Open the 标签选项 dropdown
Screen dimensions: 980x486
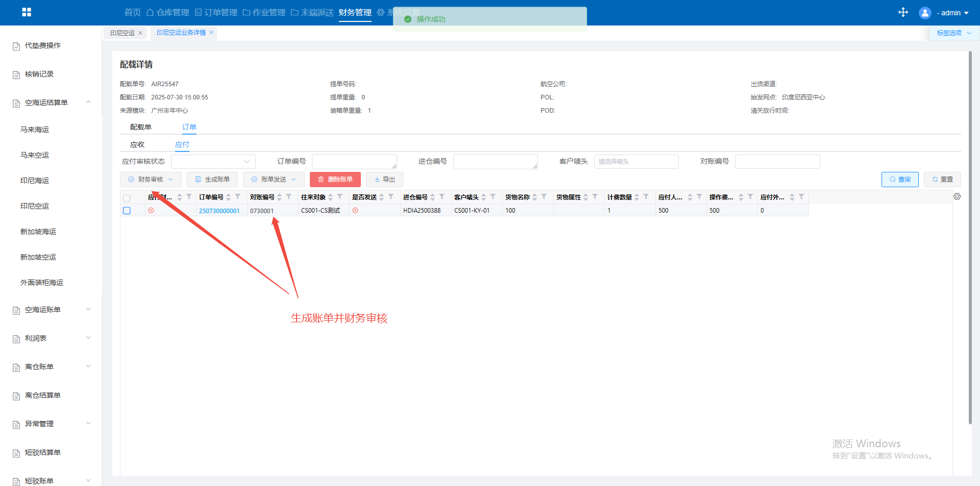click(953, 33)
